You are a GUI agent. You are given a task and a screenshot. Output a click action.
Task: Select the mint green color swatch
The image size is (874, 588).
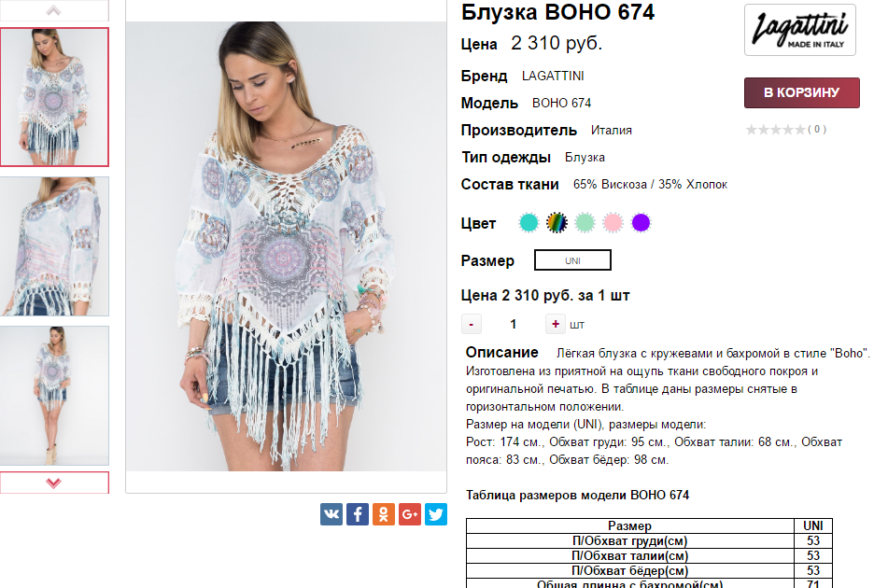(585, 223)
